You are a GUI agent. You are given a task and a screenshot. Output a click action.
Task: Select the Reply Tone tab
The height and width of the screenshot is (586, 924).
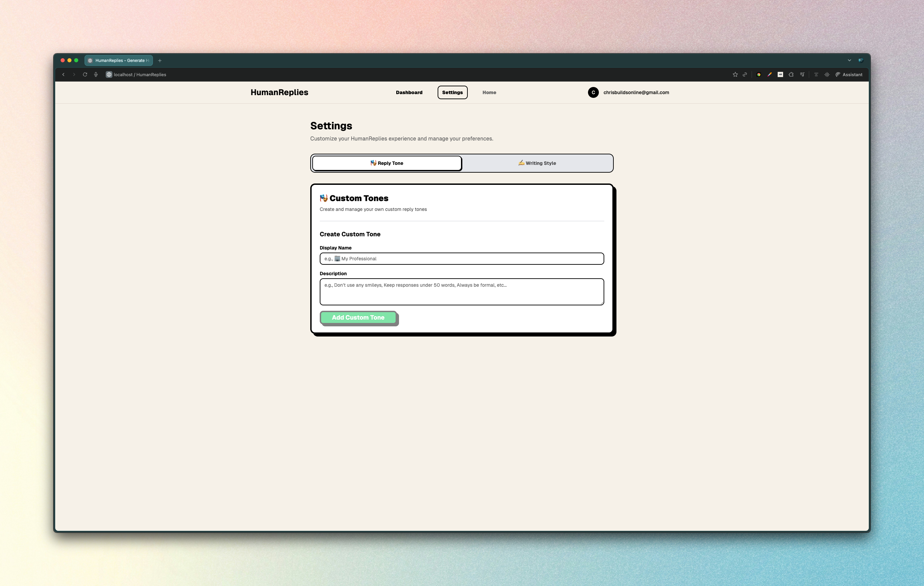click(386, 163)
